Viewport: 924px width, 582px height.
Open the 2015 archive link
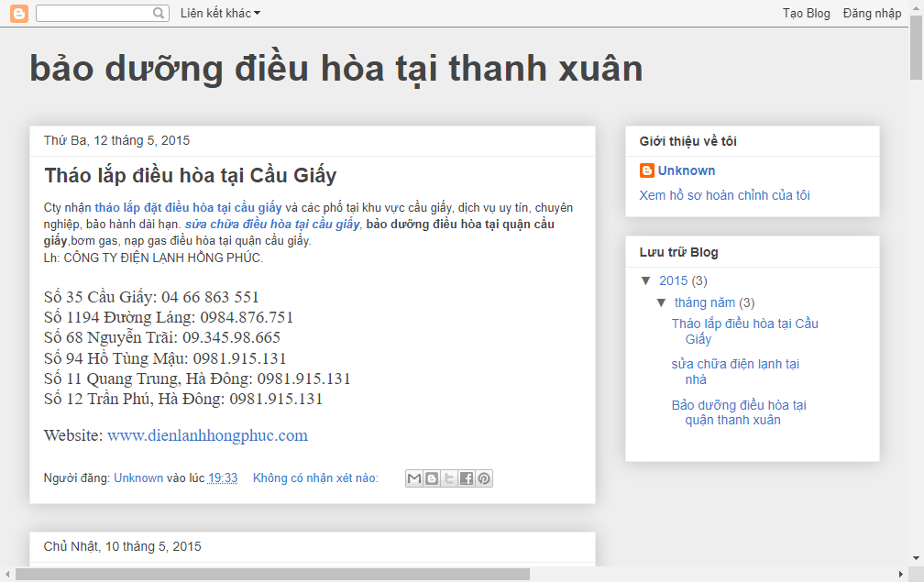tap(674, 280)
